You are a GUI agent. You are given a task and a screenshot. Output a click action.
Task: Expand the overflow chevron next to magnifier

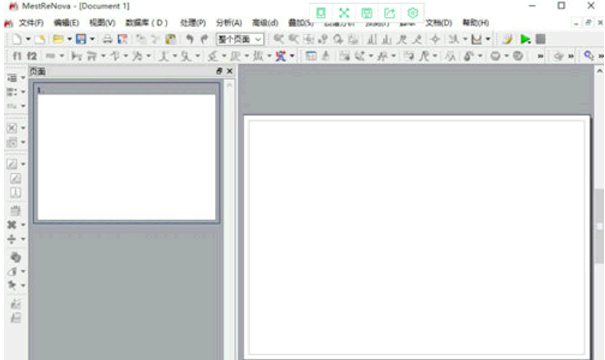[600, 56]
